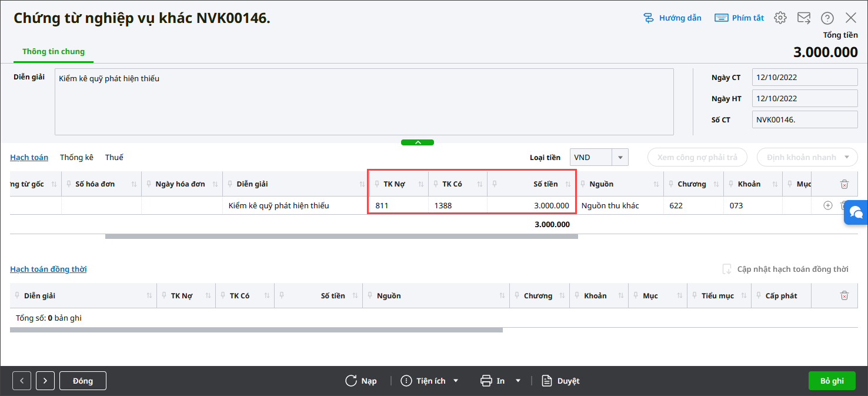Expand the Tiện ích menu arrow
Image resolution: width=868 pixels, height=396 pixels.
pyautogui.click(x=456, y=381)
